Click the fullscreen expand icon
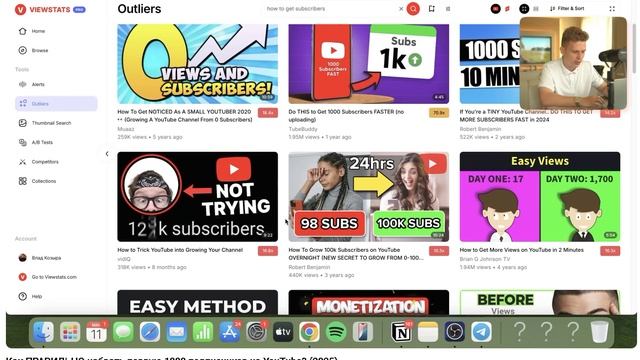640x360 pixels. tap(612, 9)
